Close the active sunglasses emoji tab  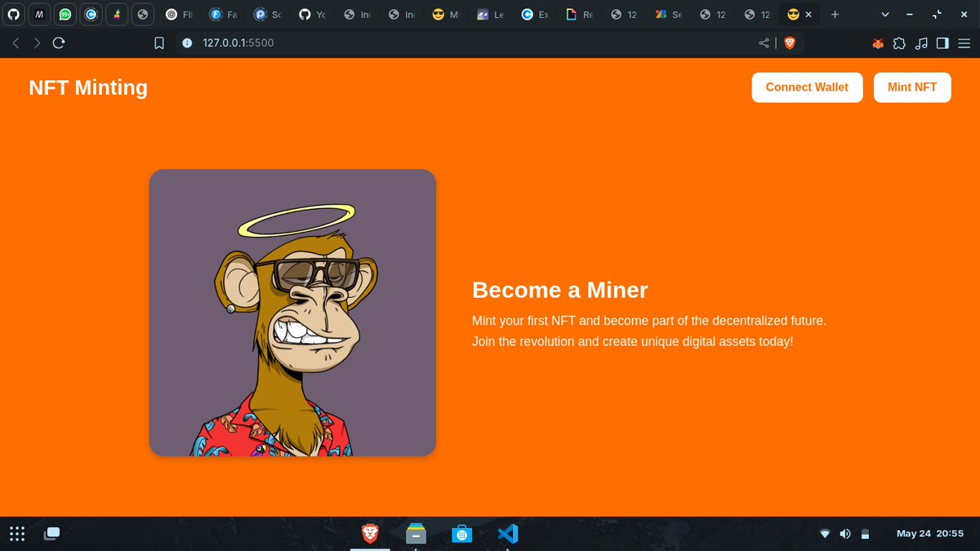[808, 15]
